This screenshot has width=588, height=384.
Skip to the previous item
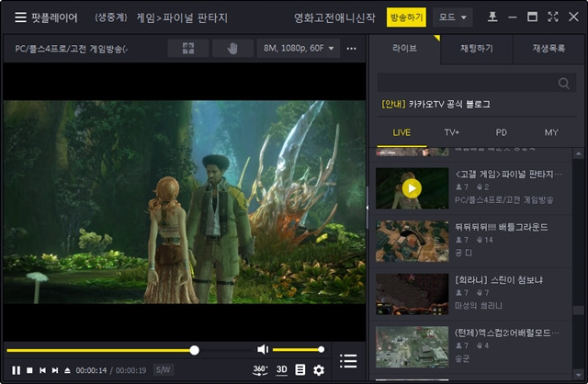(42, 370)
